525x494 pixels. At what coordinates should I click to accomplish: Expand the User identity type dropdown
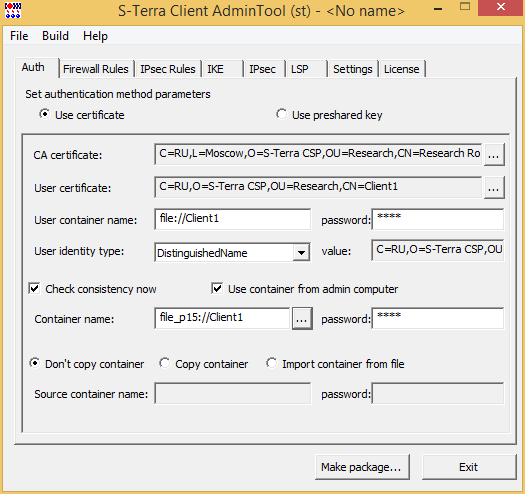pos(301,253)
